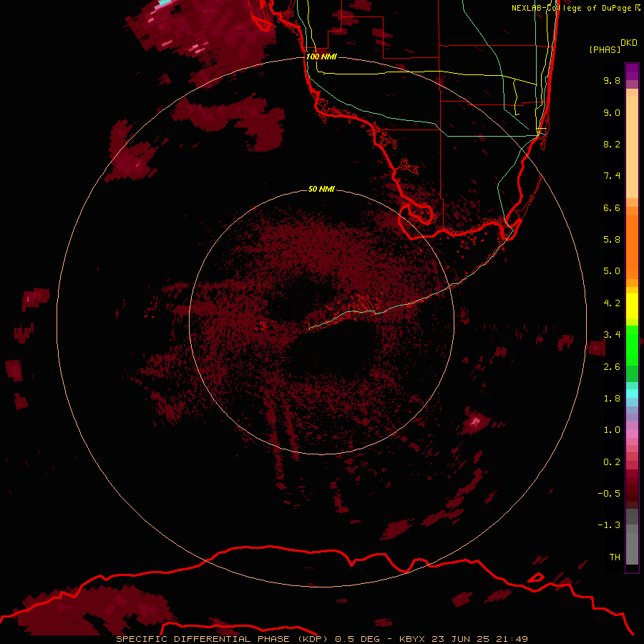
Task: Click the pink-cored echo cell southeast of the 50 NMI ring
Action: tap(475, 421)
